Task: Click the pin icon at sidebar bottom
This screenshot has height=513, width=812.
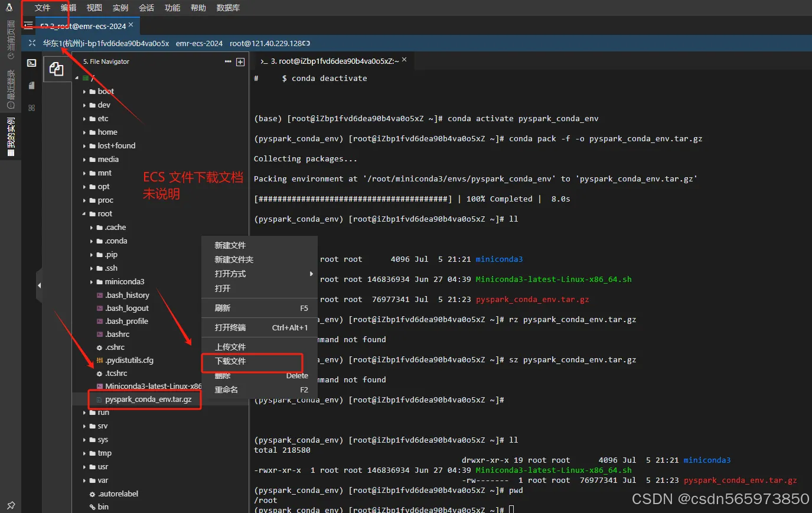Action: [x=11, y=505]
